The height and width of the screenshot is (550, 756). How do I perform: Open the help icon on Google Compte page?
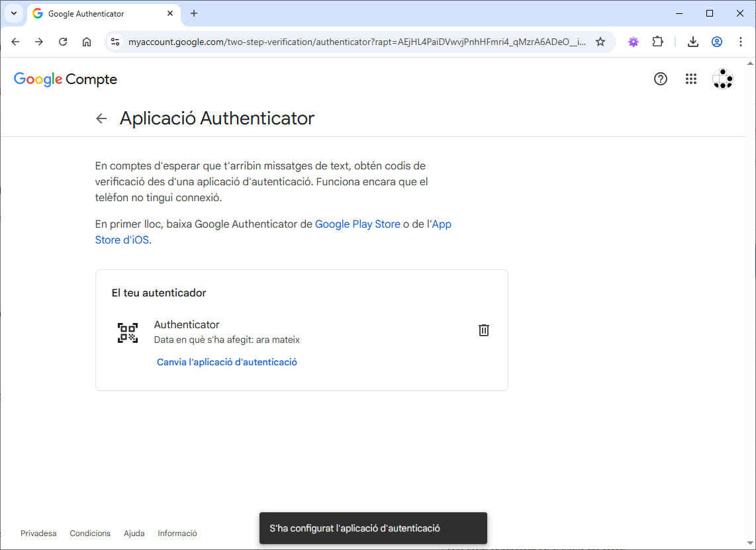(x=660, y=79)
